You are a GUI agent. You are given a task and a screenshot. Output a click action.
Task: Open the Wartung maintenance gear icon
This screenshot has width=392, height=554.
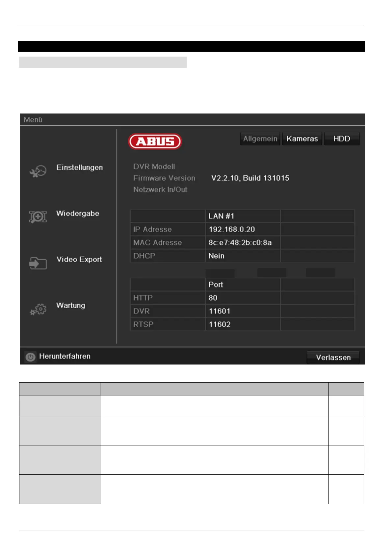pyautogui.click(x=38, y=309)
